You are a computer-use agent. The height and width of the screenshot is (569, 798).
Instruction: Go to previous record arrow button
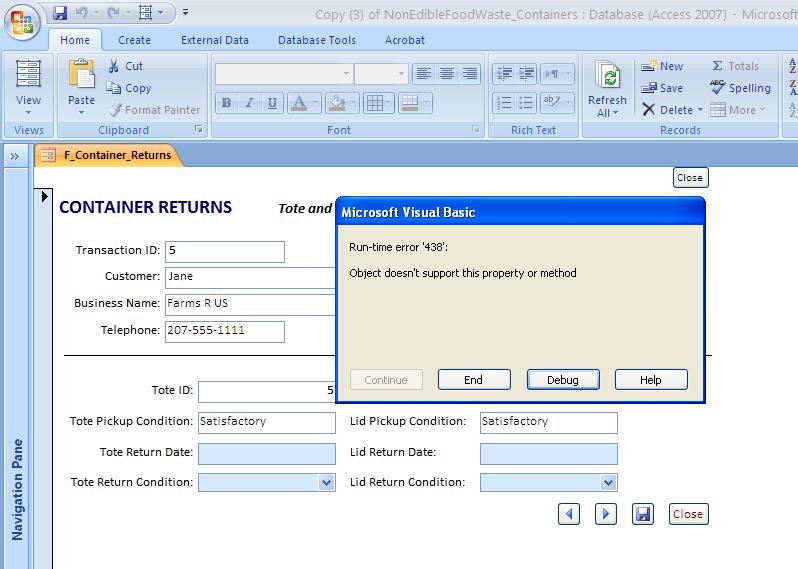pos(569,514)
